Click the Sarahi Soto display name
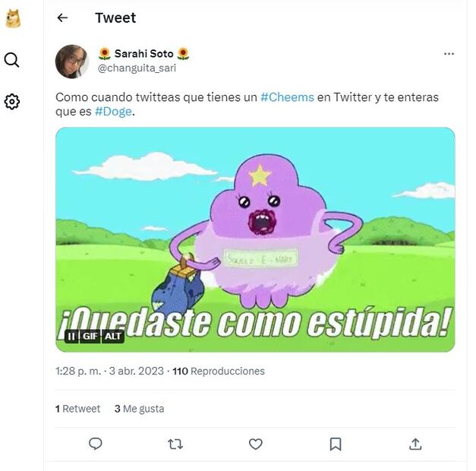The image size is (476, 471). point(143,54)
